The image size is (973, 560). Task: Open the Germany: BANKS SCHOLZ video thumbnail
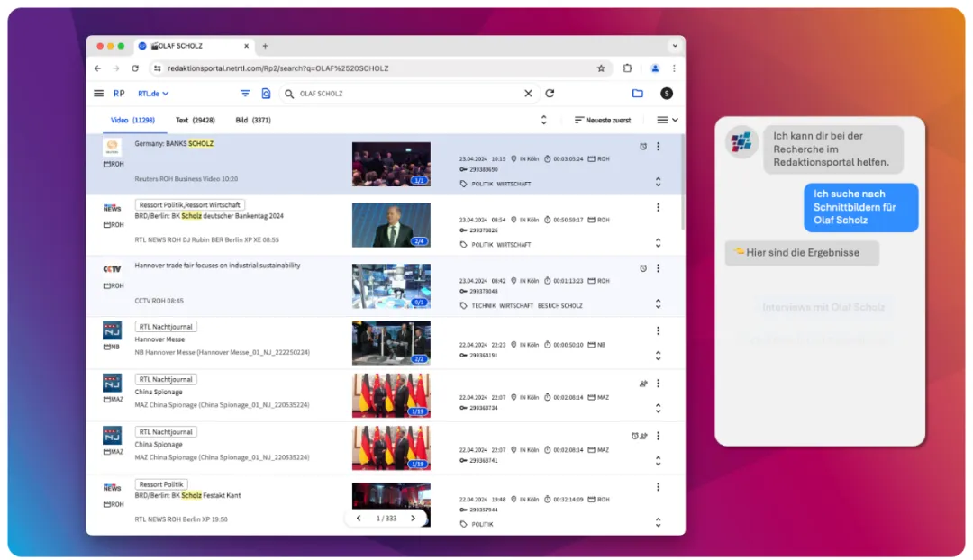[x=392, y=164]
